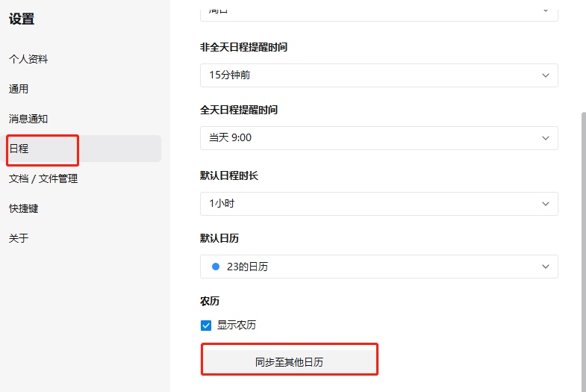This screenshot has height=392, width=586.
Task: Open the 当天 9:00 reminder dropdown
Action: pyautogui.click(x=379, y=138)
